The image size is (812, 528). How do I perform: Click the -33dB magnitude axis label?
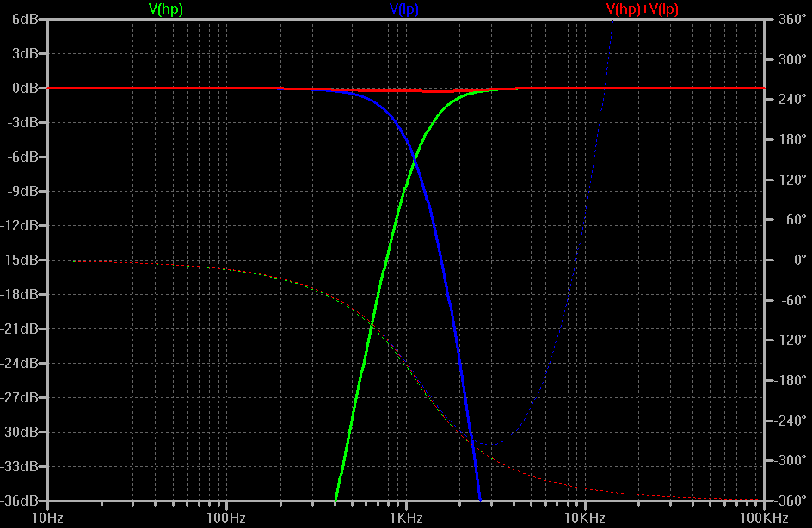[20, 466]
